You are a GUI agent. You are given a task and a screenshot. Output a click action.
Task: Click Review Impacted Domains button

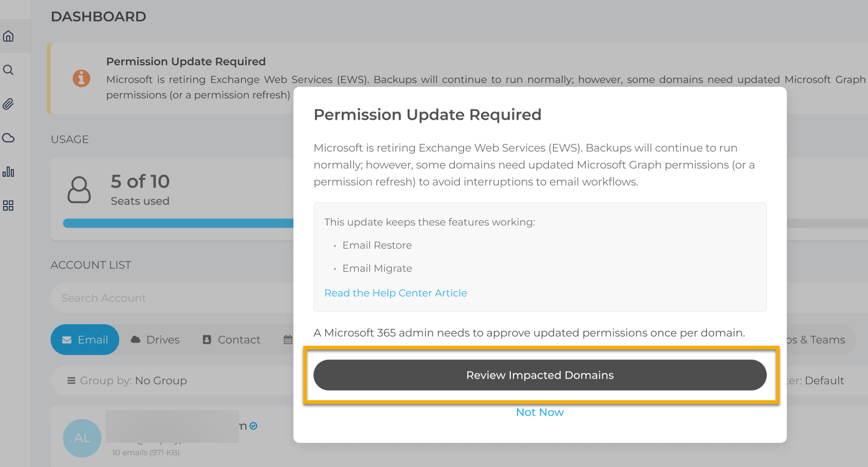point(540,375)
